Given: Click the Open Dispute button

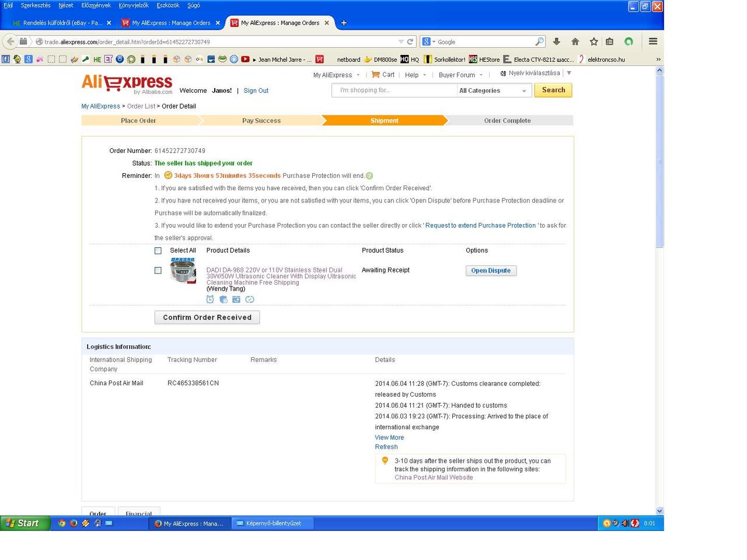Looking at the screenshot, I should tap(491, 271).
